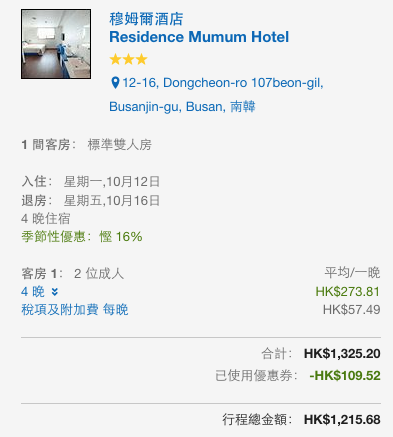
Task: Click the map pin icon beside the address
Action: coord(115,83)
